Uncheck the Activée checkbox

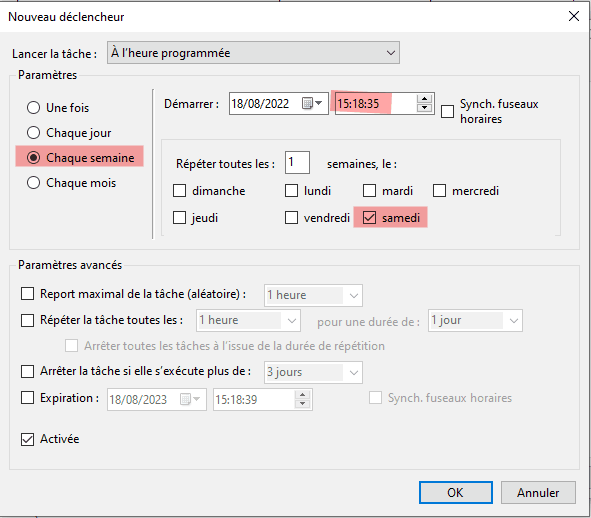point(28,439)
